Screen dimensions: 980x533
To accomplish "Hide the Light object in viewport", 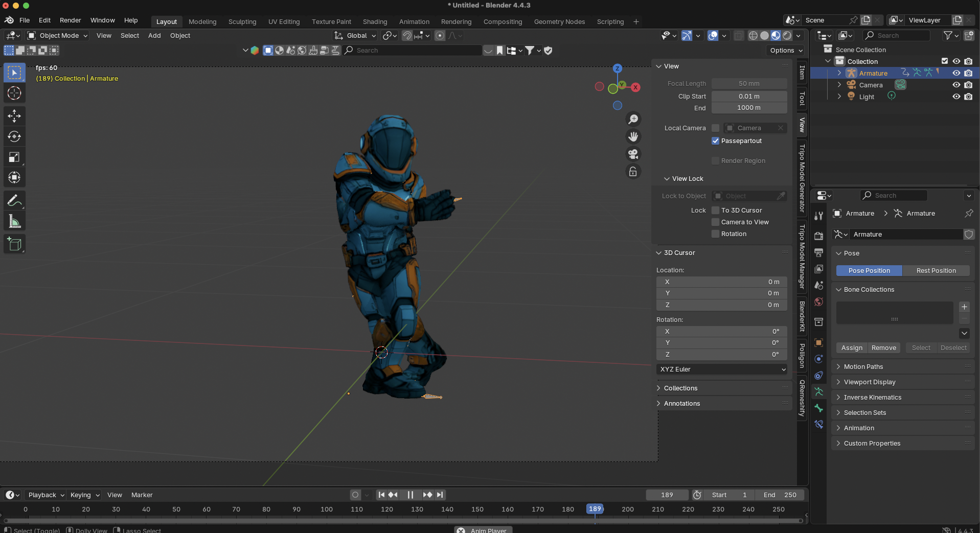I will click(956, 97).
